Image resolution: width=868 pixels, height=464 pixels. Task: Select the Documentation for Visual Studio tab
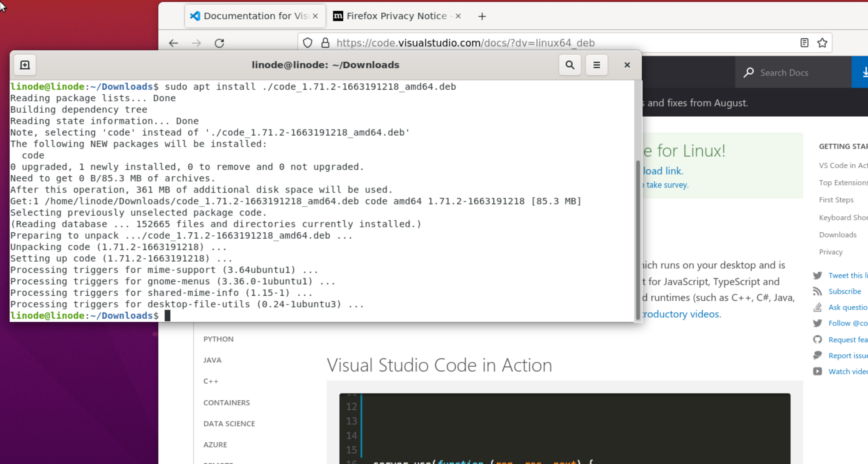252,16
